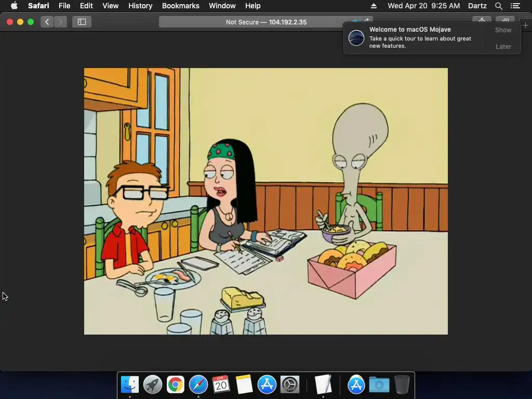The width and height of the screenshot is (532, 399).
Task: Click the cartoon video in the page
Action: tap(265, 201)
